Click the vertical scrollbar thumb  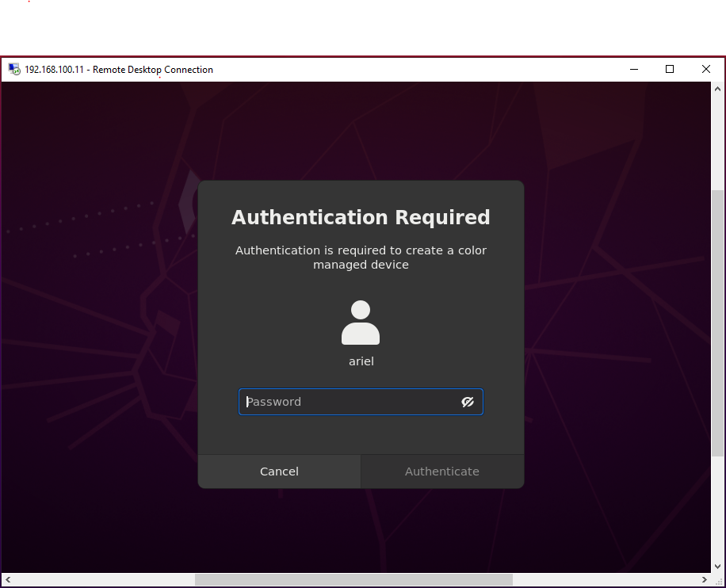tap(717, 323)
